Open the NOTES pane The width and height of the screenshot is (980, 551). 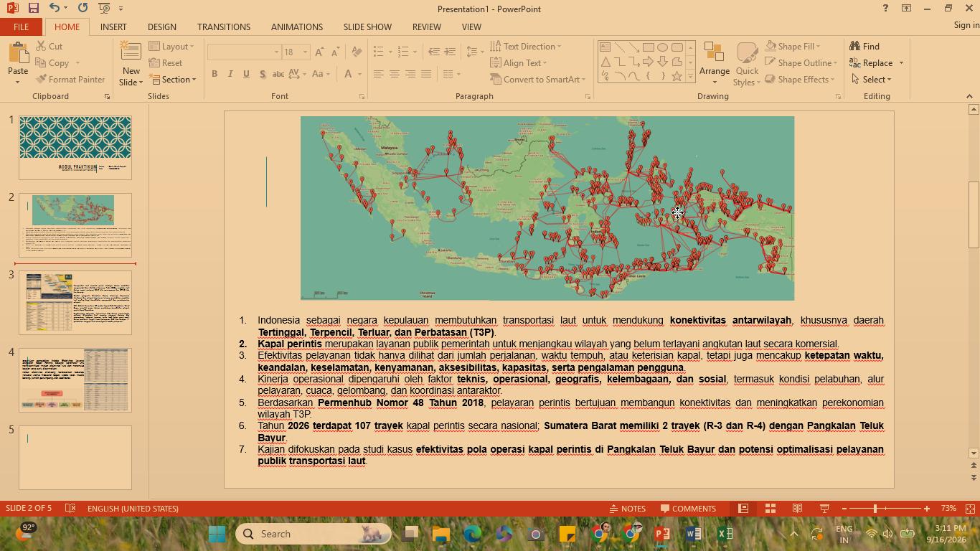click(x=627, y=509)
